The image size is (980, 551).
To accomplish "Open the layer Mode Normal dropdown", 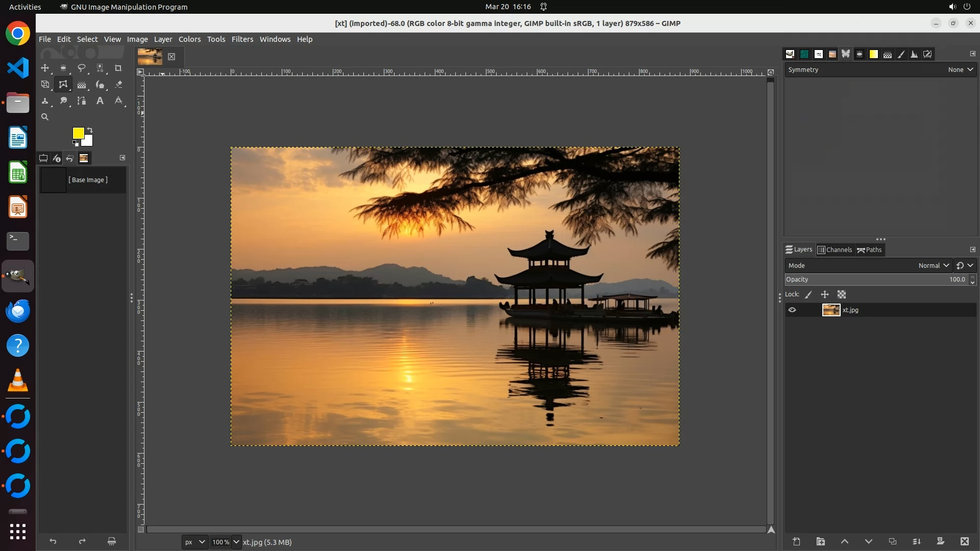I will tap(934, 265).
